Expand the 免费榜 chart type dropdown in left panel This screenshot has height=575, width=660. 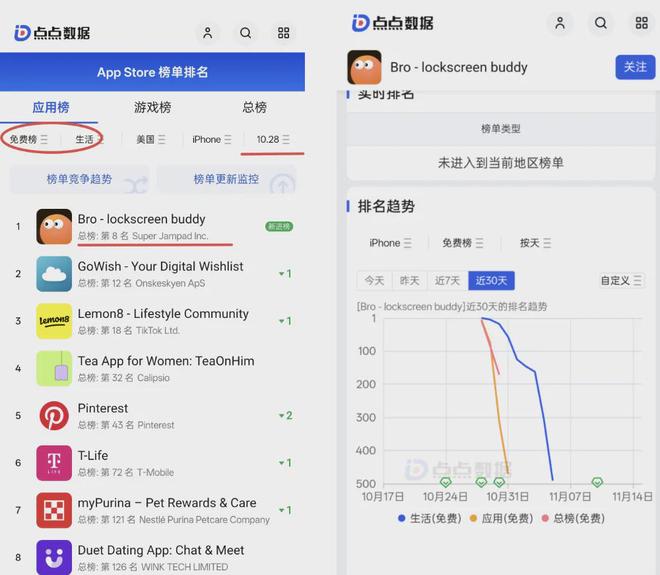point(28,139)
